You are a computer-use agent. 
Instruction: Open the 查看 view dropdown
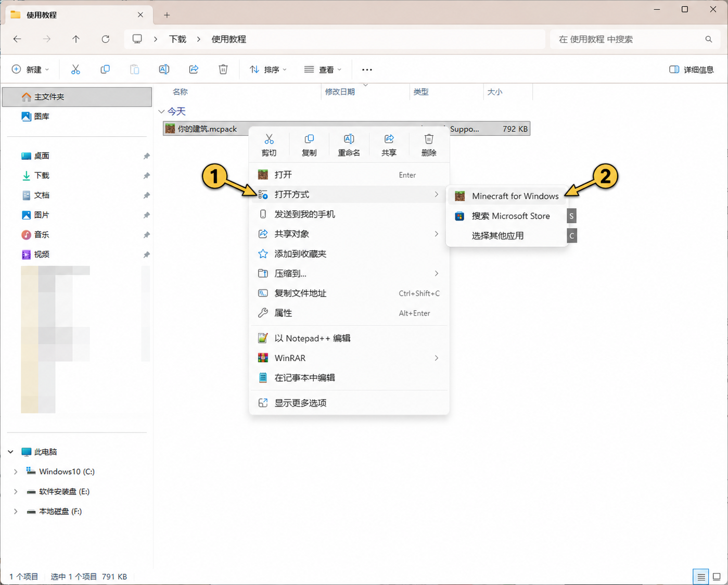(x=323, y=69)
